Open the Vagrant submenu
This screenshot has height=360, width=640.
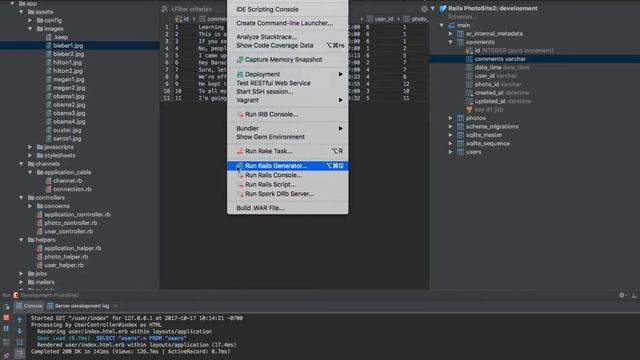pos(287,100)
